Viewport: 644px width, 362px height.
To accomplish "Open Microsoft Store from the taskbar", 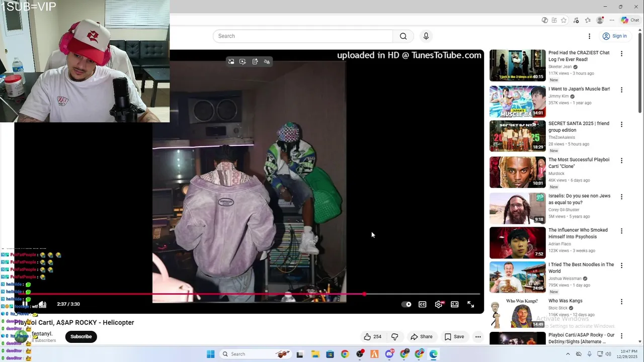I will click(x=330, y=354).
